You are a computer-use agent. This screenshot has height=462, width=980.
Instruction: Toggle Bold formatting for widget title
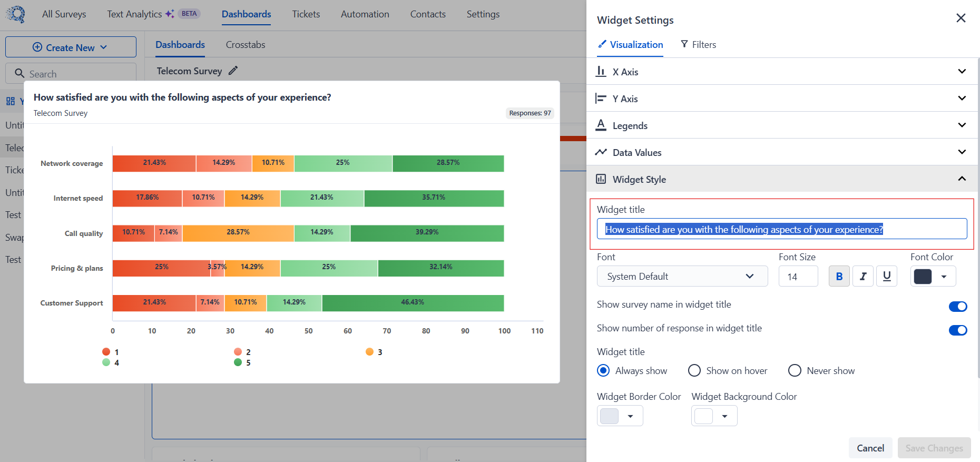point(839,276)
